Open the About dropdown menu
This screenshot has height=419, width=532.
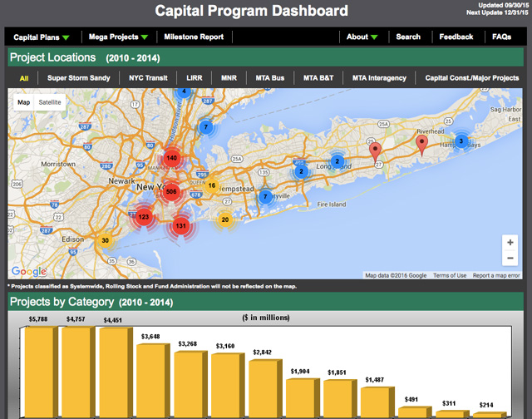(x=362, y=37)
